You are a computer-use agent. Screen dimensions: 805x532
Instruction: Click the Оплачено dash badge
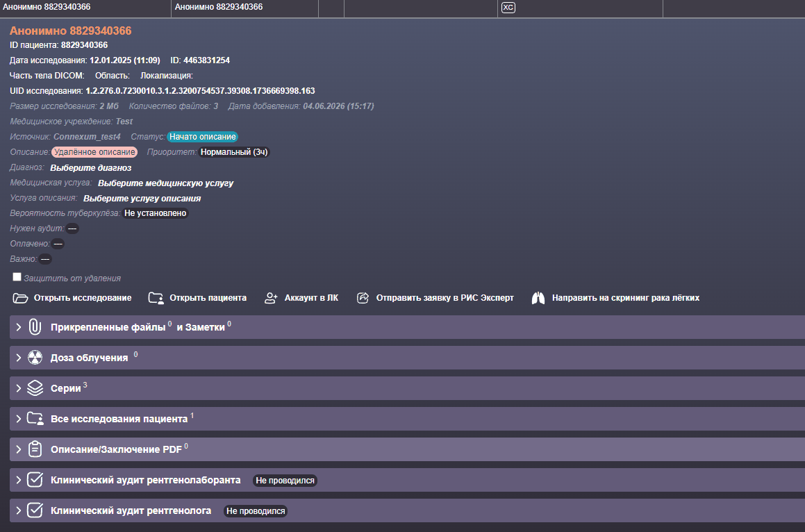(58, 244)
